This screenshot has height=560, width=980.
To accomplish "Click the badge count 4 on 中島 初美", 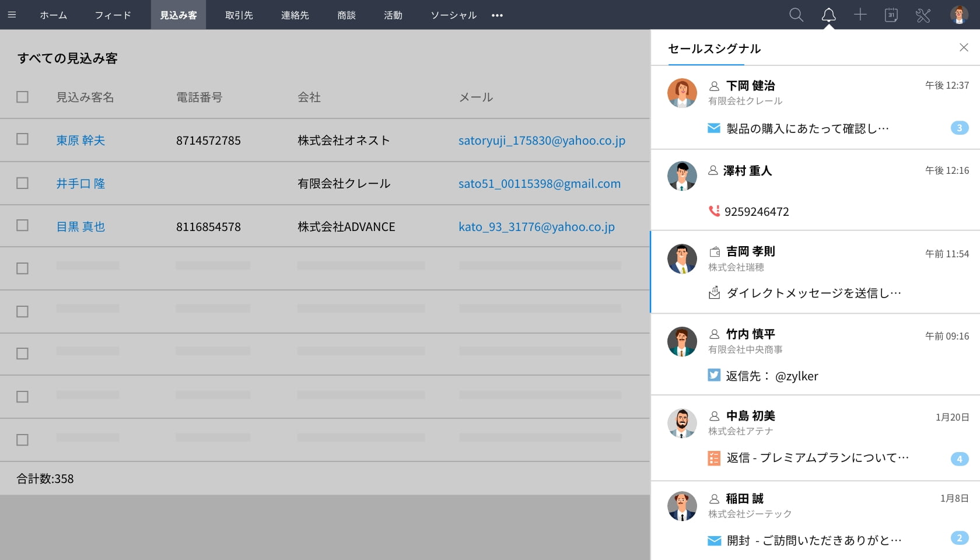I will (959, 459).
